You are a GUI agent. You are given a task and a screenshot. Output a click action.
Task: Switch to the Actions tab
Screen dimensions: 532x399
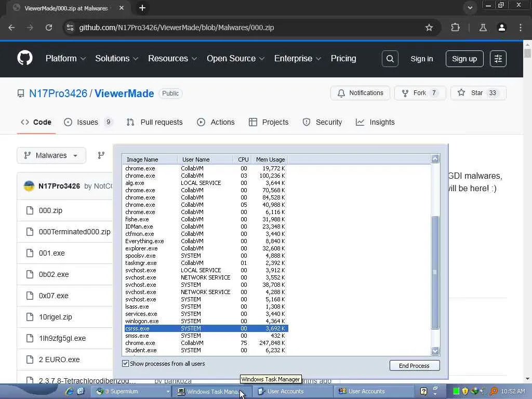(x=216, y=122)
